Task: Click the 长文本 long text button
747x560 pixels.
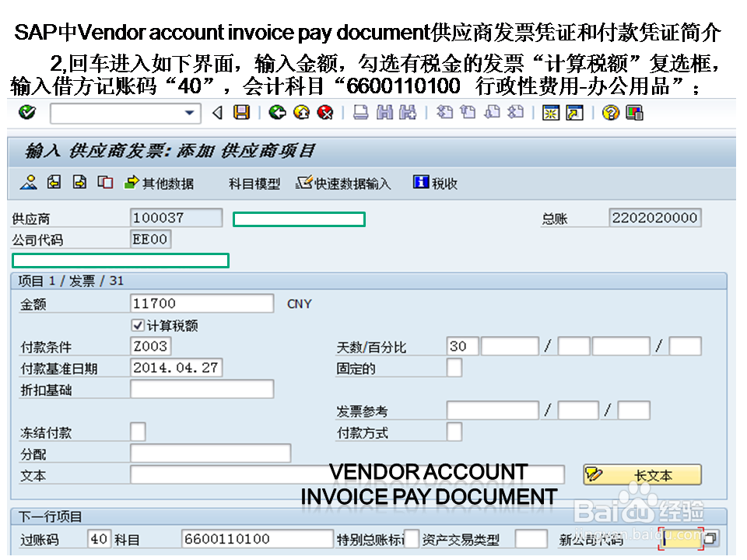Action: (643, 474)
